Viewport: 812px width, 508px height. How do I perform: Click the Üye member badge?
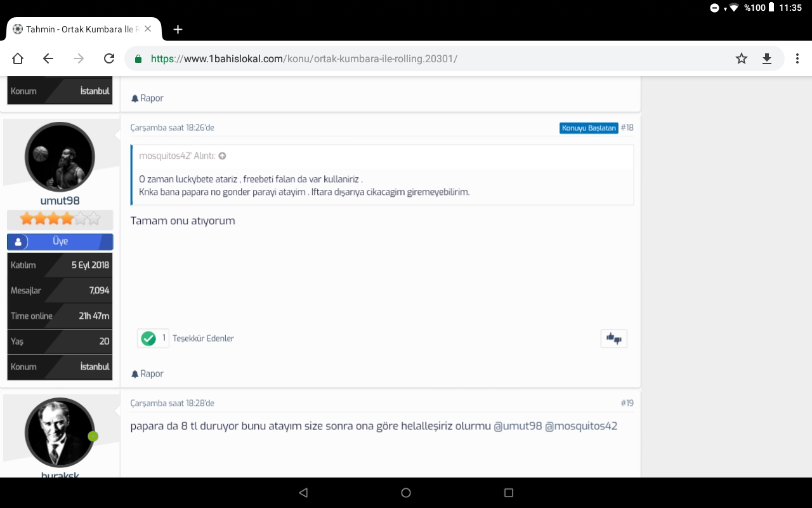(60, 241)
